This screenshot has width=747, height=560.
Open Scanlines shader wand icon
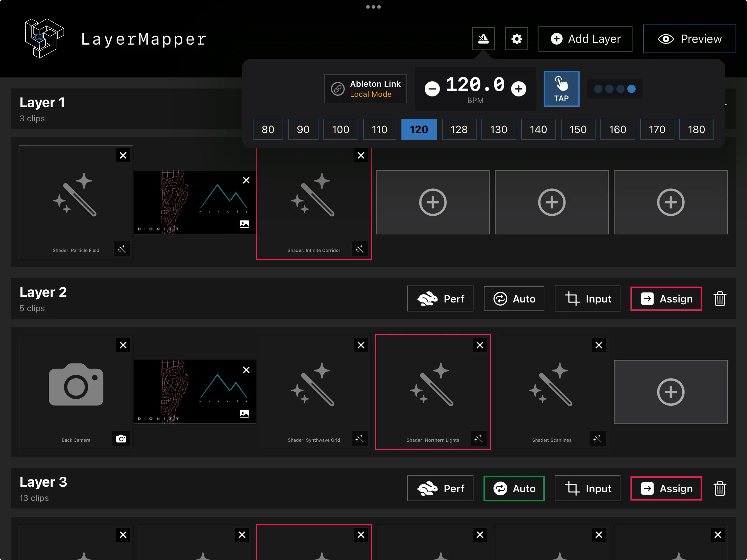tap(598, 439)
